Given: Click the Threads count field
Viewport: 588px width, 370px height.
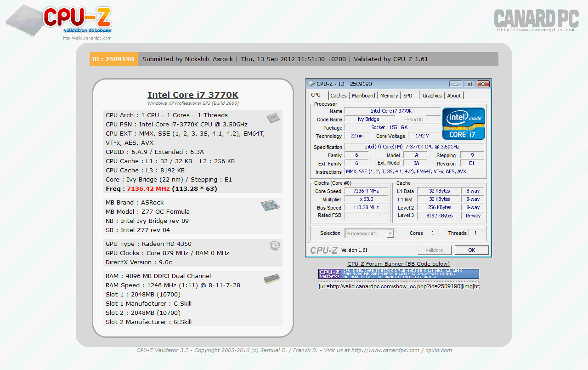Looking at the screenshot, I should (x=475, y=233).
